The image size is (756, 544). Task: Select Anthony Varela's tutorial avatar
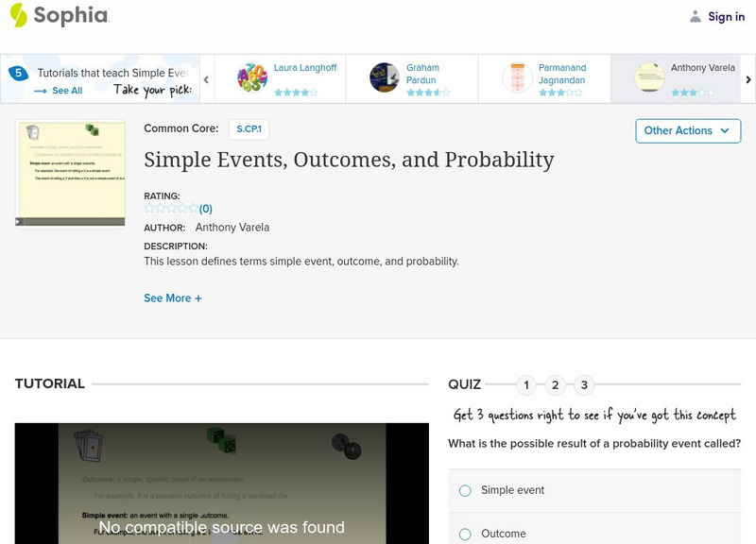pos(649,77)
